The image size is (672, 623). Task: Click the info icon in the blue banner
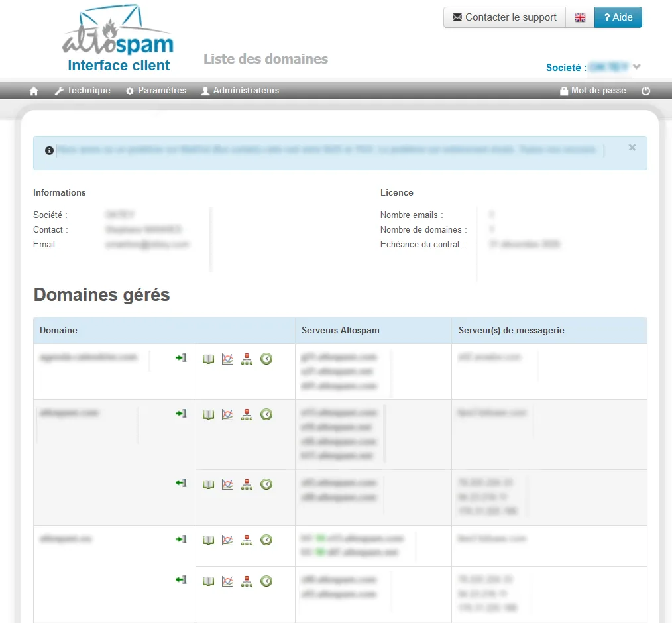pyautogui.click(x=49, y=150)
